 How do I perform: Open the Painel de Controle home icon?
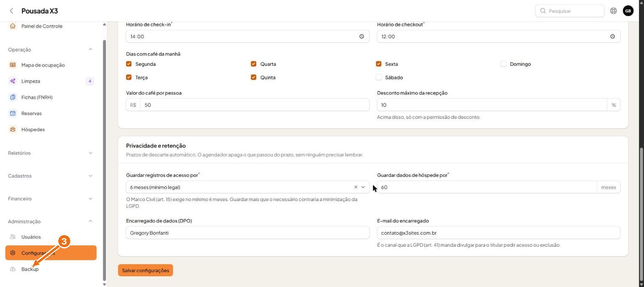point(13,26)
